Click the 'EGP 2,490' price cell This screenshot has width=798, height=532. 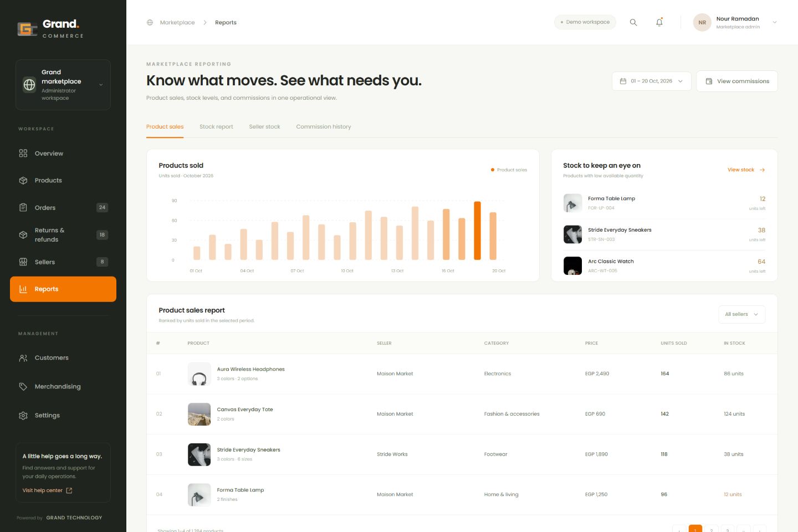597,374
